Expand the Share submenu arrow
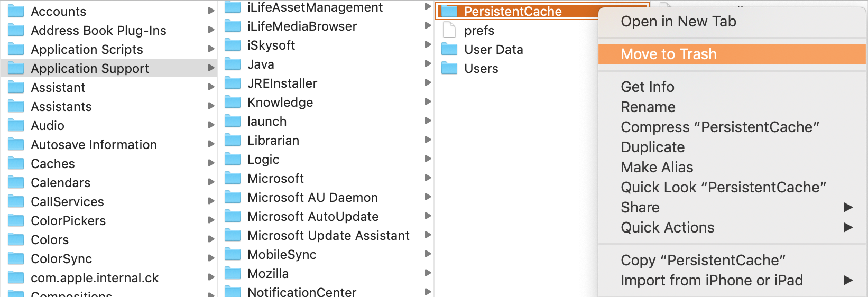 (x=848, y=207)
